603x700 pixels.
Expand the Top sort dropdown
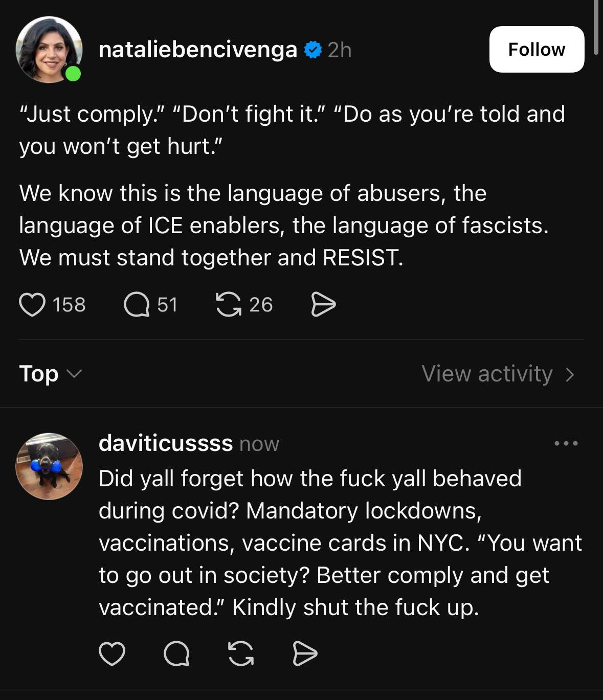[50, 374]
